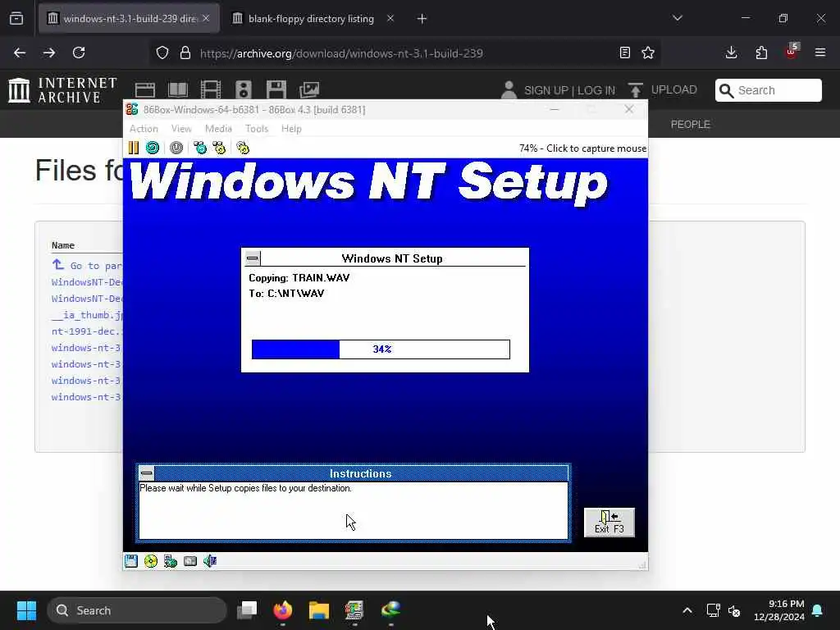Click the tracking protection shield icon

(162, 52)
